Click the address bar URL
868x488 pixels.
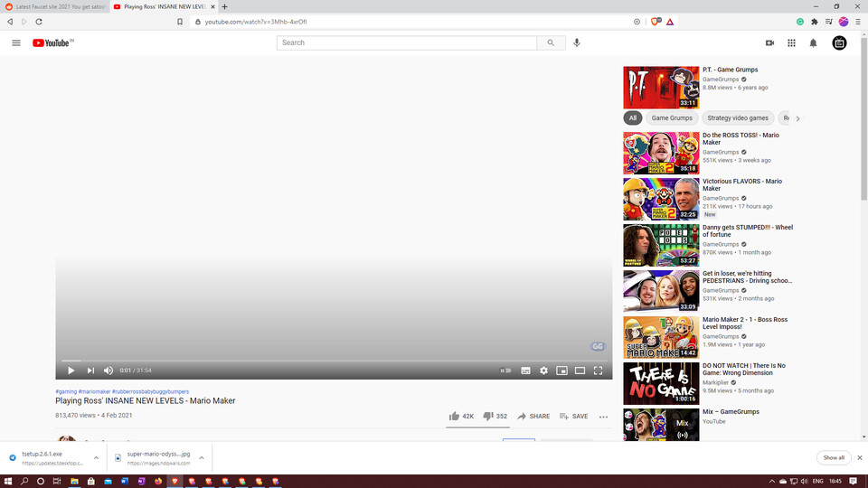click(x=256, y=22)
